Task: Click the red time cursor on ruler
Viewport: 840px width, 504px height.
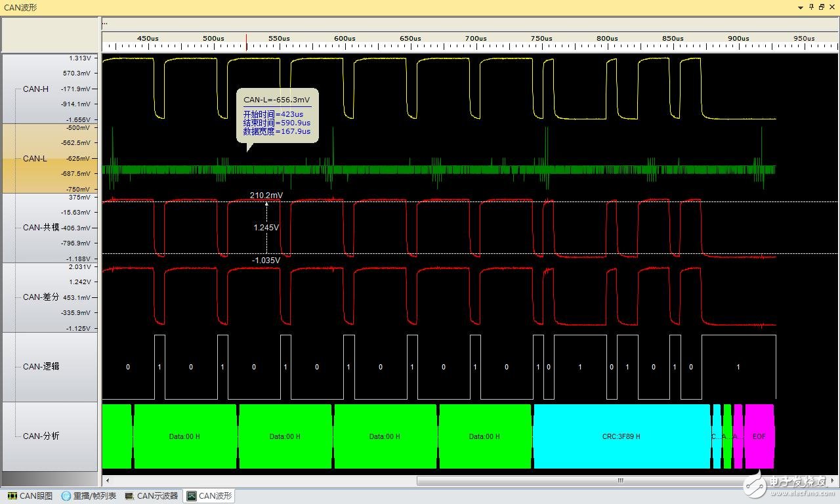Action: [247, 42]
